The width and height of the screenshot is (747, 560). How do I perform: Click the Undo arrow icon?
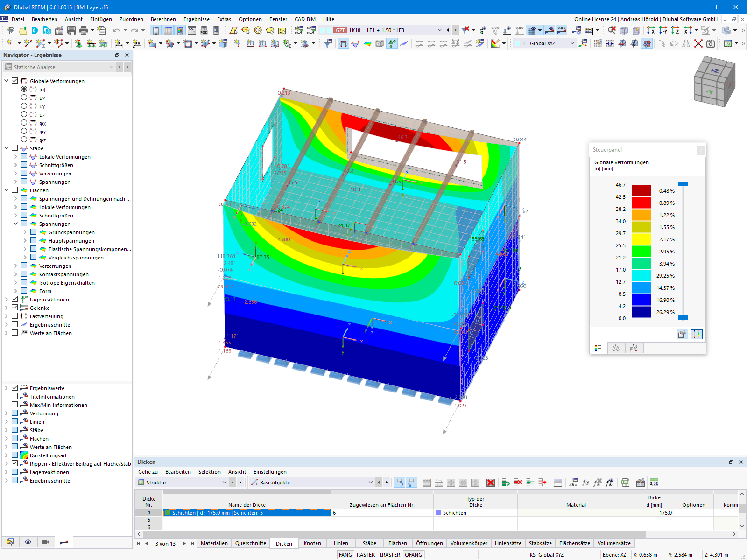(116, 30)
